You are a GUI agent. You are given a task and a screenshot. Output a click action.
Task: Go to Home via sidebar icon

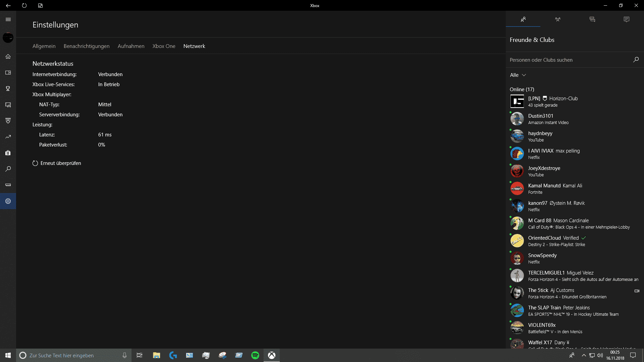(x=8, y=56)
